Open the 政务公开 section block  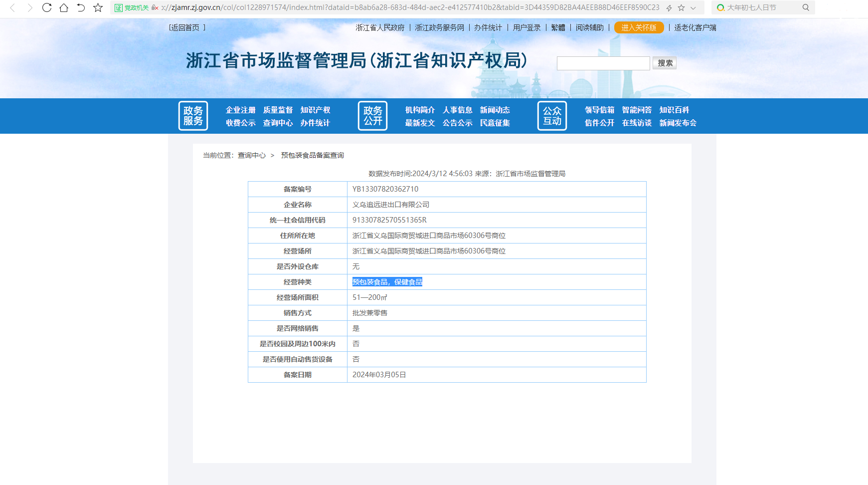tap(372, 116)
